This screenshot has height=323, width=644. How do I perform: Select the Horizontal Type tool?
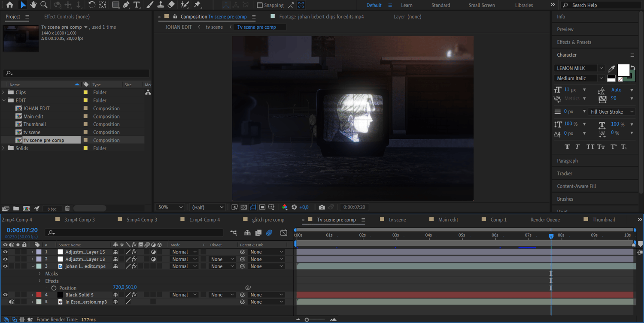point(137,5)
